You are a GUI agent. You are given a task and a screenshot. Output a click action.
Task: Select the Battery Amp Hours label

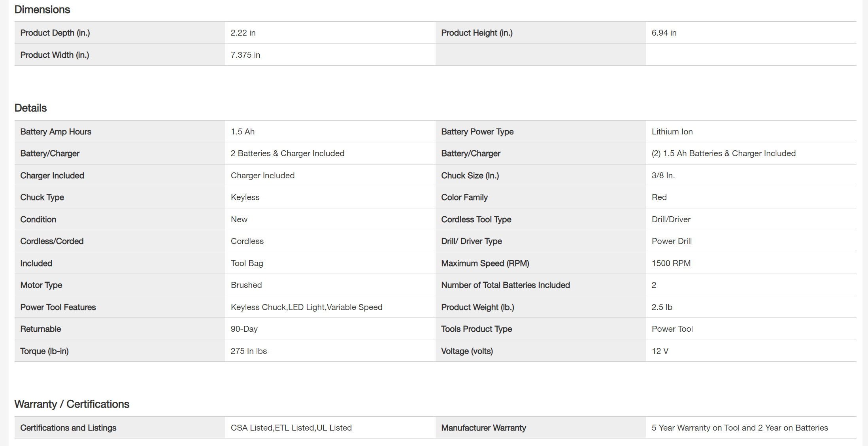point(56,132)
